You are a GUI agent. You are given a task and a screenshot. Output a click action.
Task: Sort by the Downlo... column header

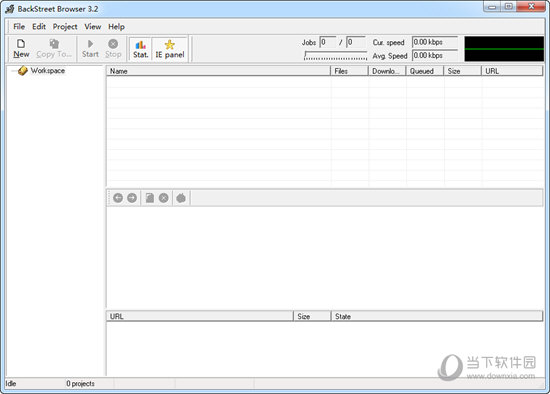pyautogui.click(x=387, y=71)
